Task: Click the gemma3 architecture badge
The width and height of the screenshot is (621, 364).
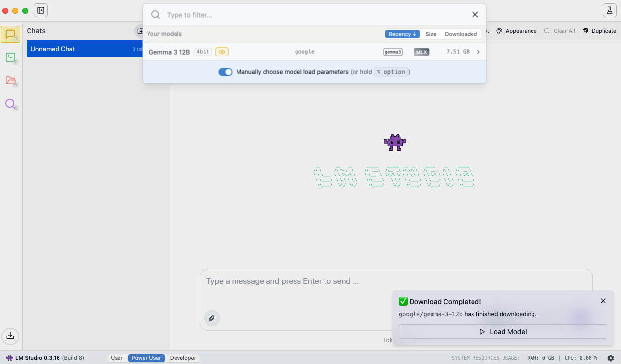Action: click(x=393, y=52)
